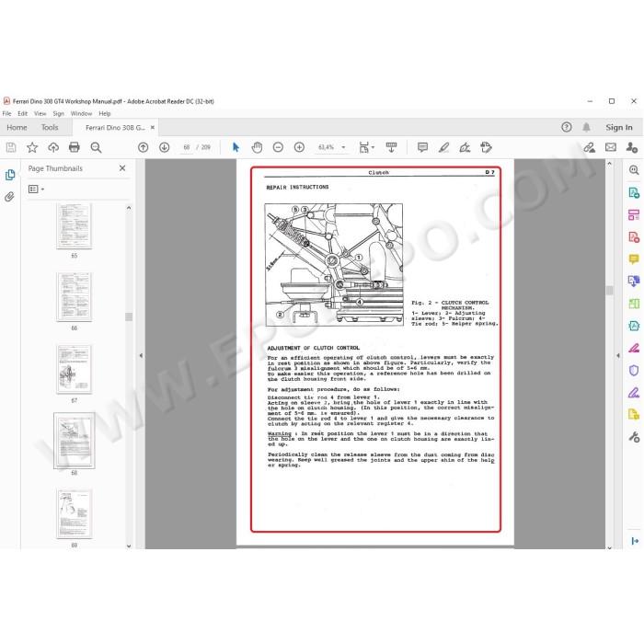The height and width of the screenshot is (644, 644).
Task: Send the file by email
Action: [611, 147]
